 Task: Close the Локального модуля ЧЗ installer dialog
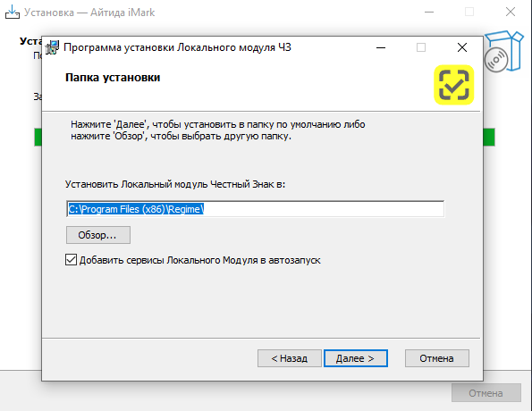462,47
